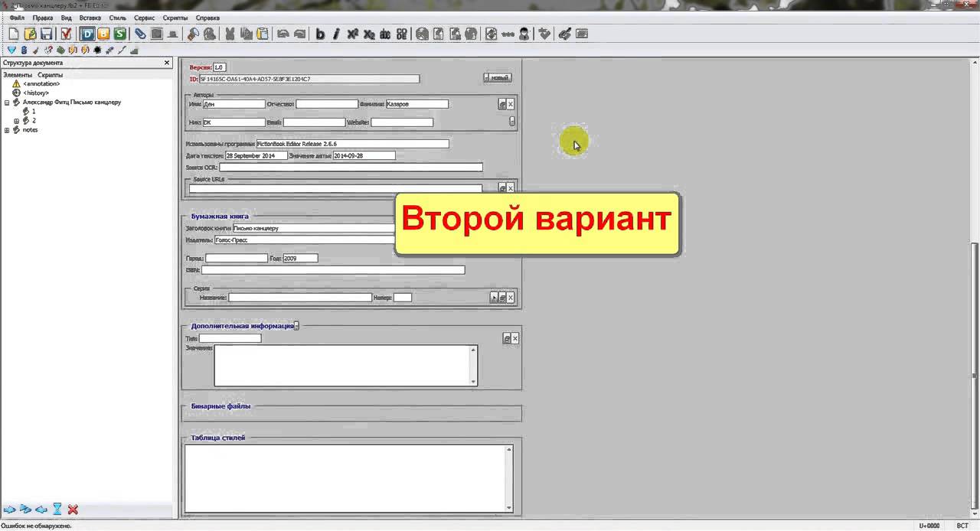This screenshot has width=980, height=531.
Task: Click the author Имя field
Action: point(234,104)
